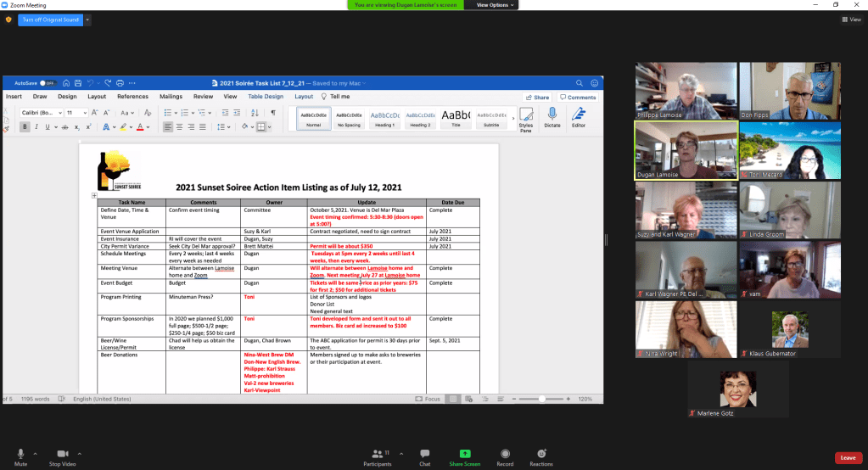
Task: Open the Participants panel
Action: [x=377, y=454]
